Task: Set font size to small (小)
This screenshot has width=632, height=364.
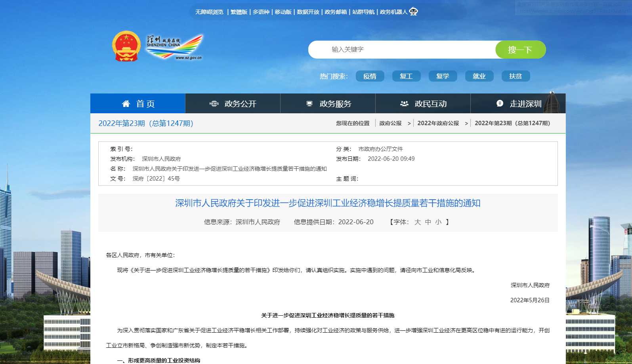Action: pyautogui.click(x=438, y=222)
